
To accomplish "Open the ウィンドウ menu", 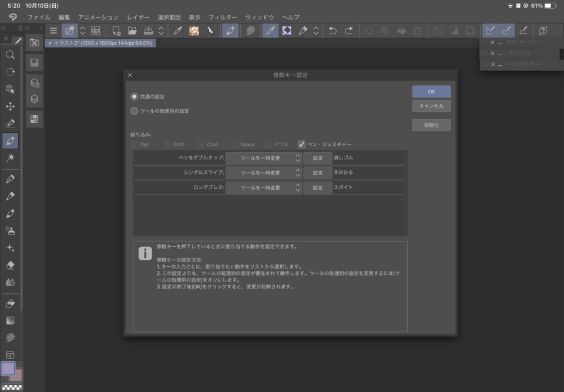I will coord(259,17).
